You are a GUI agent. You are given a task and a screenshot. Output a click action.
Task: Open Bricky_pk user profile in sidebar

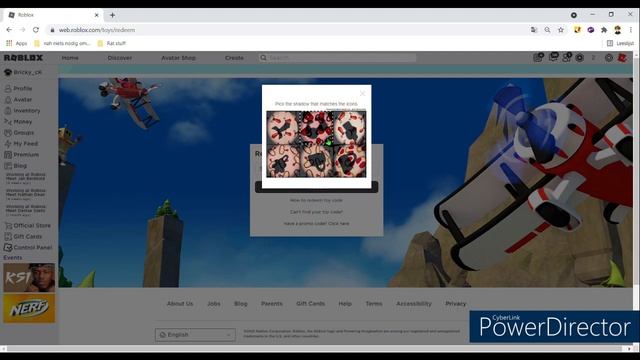23,72
